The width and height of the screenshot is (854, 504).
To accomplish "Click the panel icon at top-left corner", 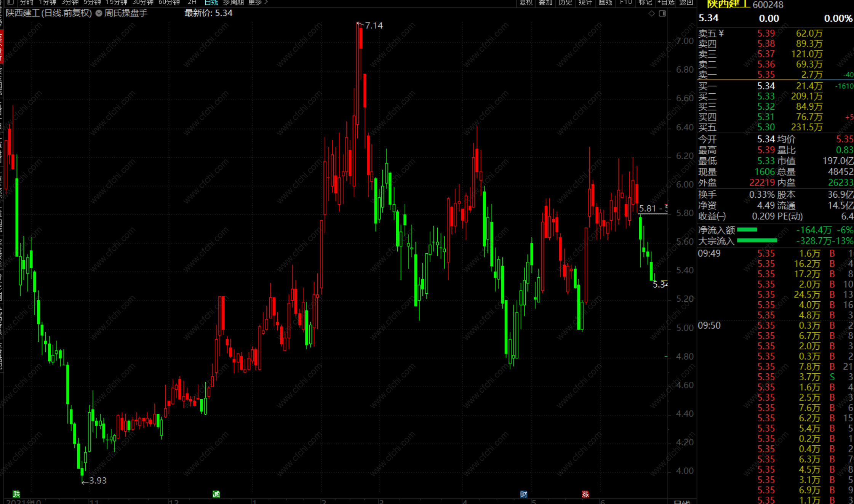I will coord(10,2).
